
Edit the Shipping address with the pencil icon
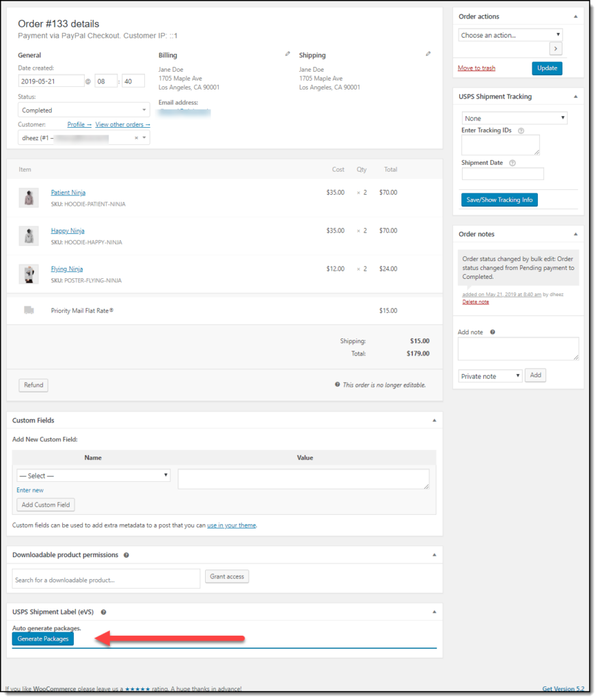tap(429, 55)
